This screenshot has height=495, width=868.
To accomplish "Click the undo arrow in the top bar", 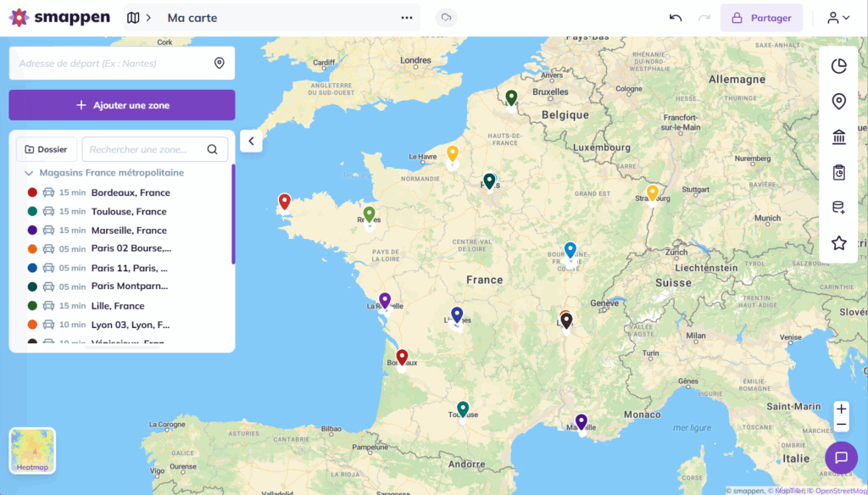I will point(675,17).
